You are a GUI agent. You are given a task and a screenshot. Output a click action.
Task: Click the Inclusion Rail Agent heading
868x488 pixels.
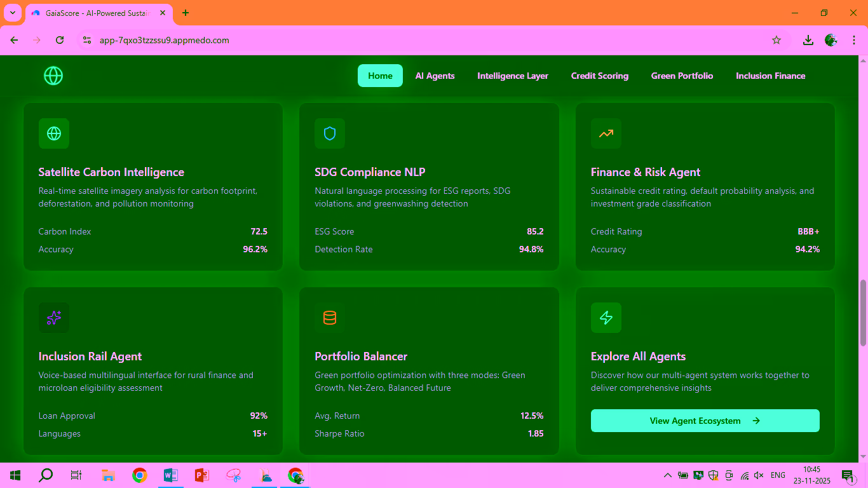pyautogui.click(x=90, y=356)
